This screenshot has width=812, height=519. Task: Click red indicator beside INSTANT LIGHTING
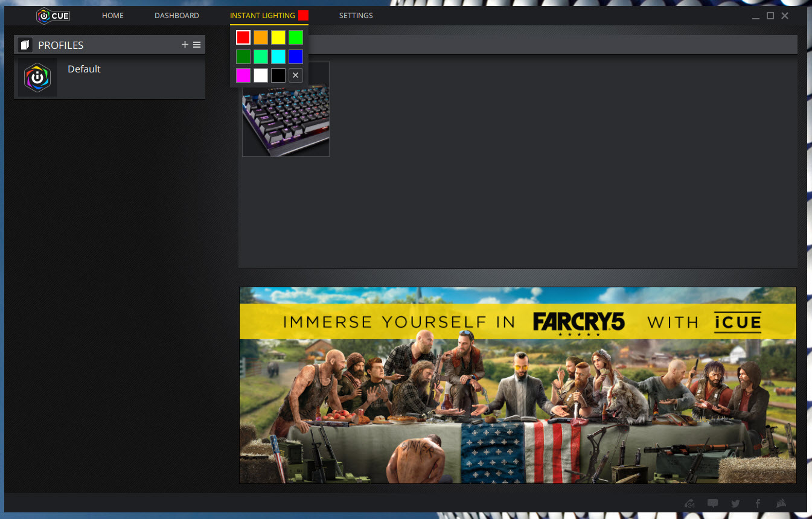pyautogui.click(x=303, y=16)
